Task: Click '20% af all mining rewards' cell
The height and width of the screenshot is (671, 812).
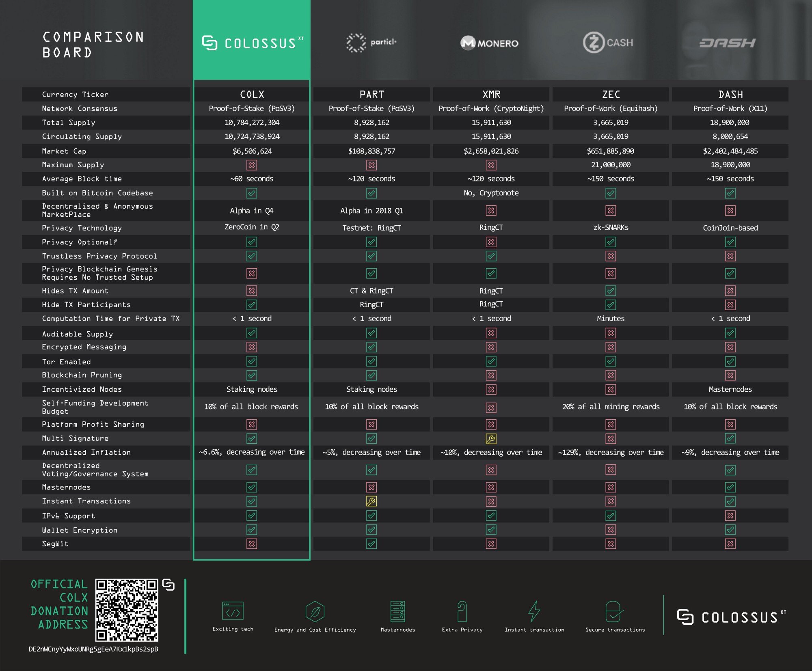Action: pos(611,407)
